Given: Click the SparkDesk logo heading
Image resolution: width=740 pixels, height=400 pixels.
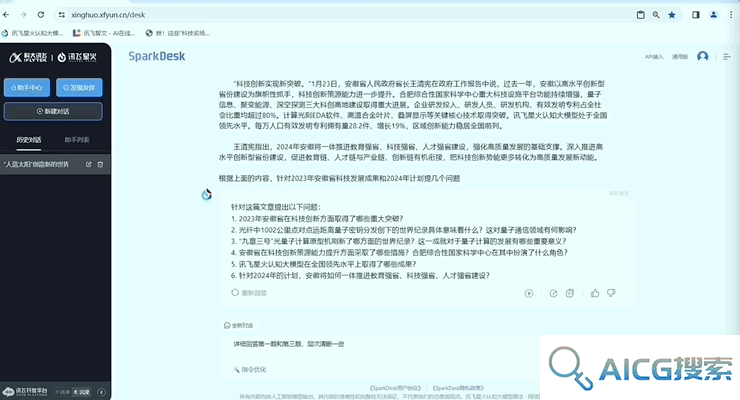Looking at the screenshot, I should [157, 57].
